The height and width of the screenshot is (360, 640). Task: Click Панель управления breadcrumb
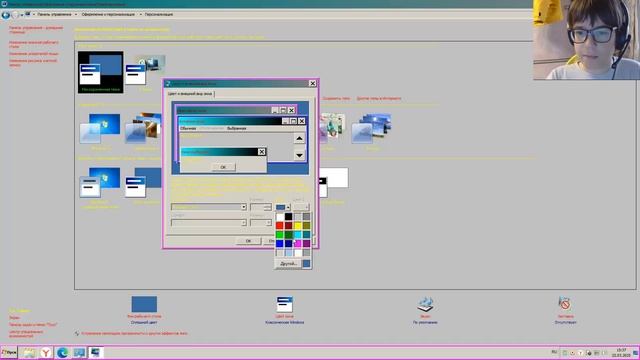point(54,14)
